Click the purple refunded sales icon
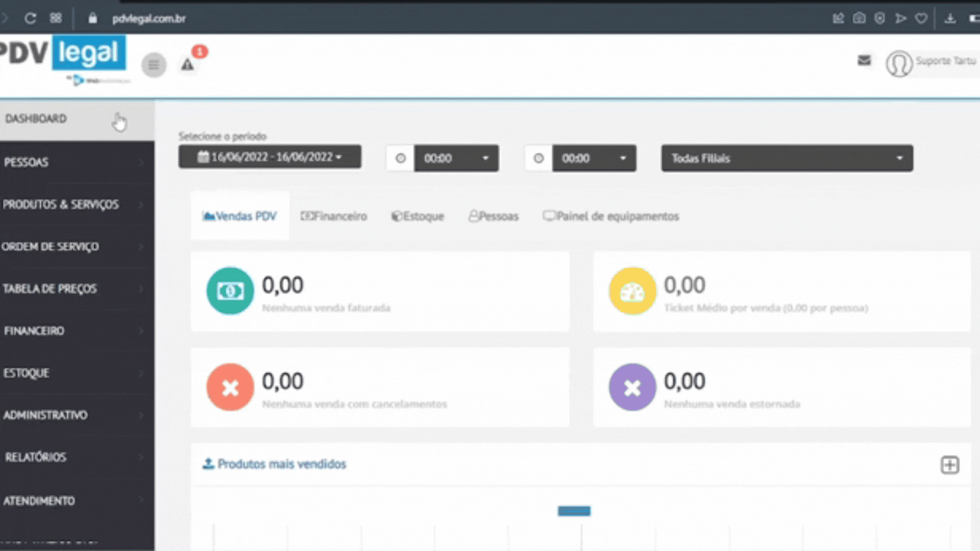The width and height of the screenshot is (980, 551). [x=632, y=387]
